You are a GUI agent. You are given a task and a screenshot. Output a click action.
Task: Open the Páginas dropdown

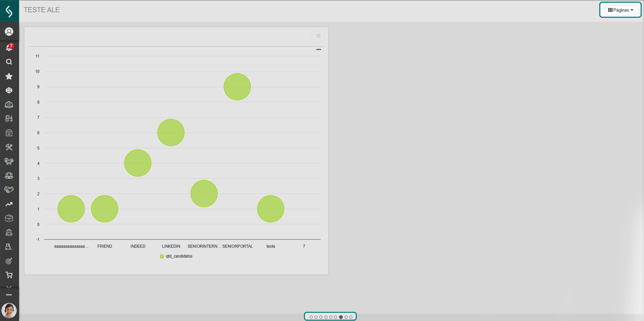tap(621, 10)
